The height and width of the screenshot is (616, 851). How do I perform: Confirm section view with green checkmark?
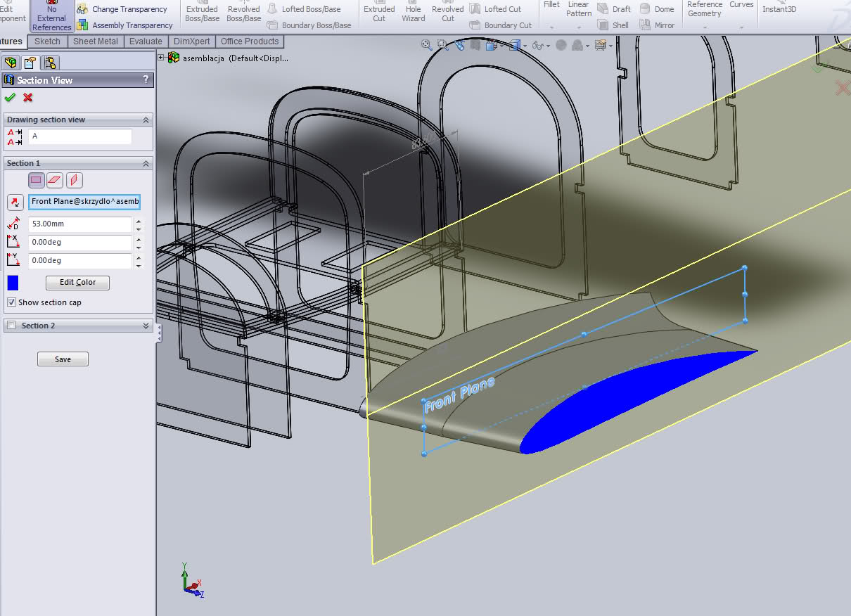[10, 98]
